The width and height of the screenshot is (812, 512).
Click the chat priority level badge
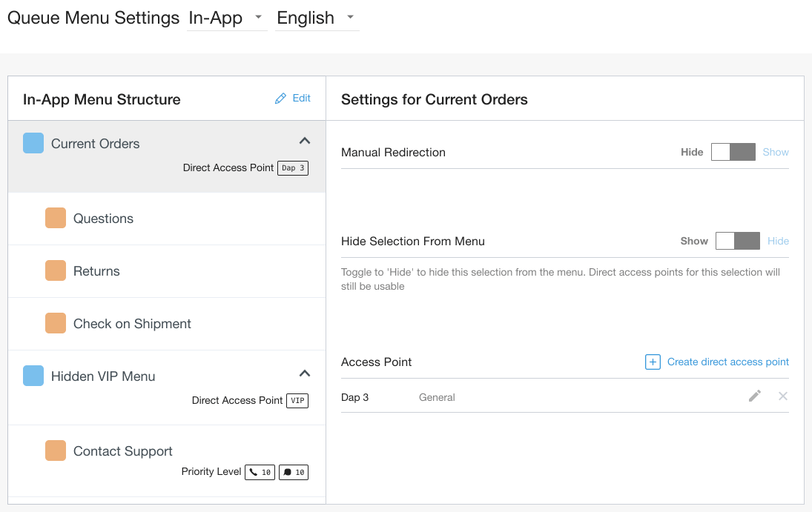coord(294,472)
